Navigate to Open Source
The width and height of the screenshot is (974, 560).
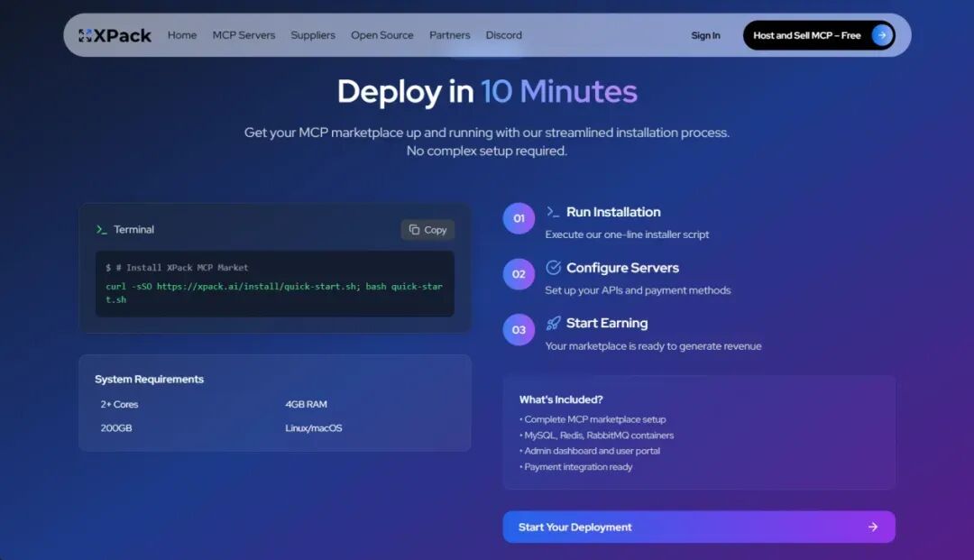pyautogui.click(x=382, y=35)
